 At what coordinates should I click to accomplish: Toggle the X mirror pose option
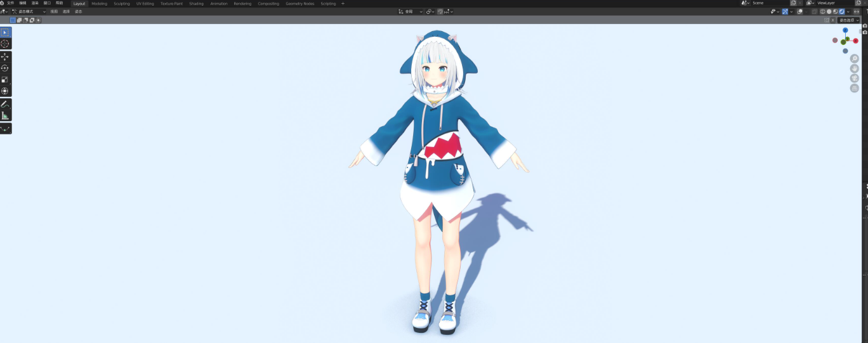[x=832, y=20]
